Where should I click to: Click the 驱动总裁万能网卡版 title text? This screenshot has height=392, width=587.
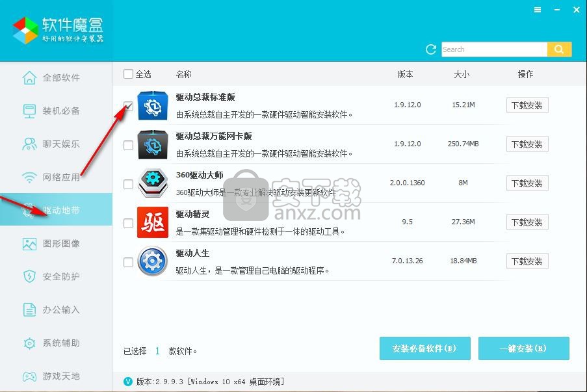[x=214, y=137]
